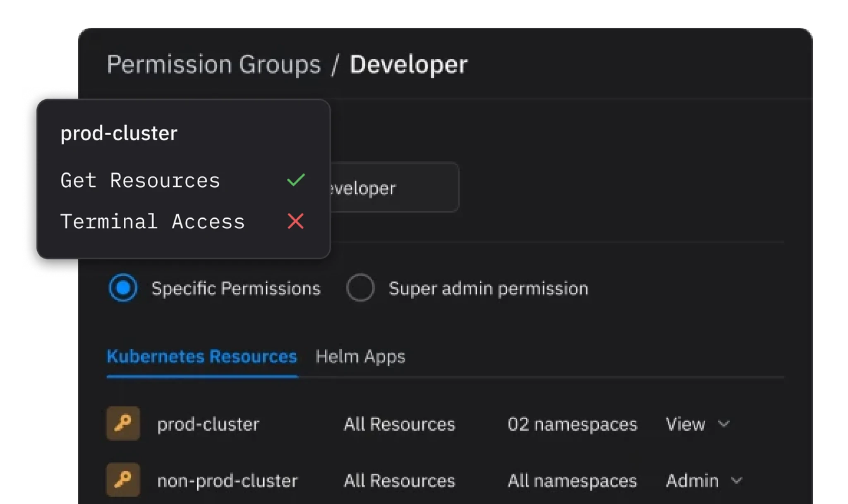Click the non-prod-cluster key icon
Viewport: 848px width, 504px height.
[x=123, y=480]
